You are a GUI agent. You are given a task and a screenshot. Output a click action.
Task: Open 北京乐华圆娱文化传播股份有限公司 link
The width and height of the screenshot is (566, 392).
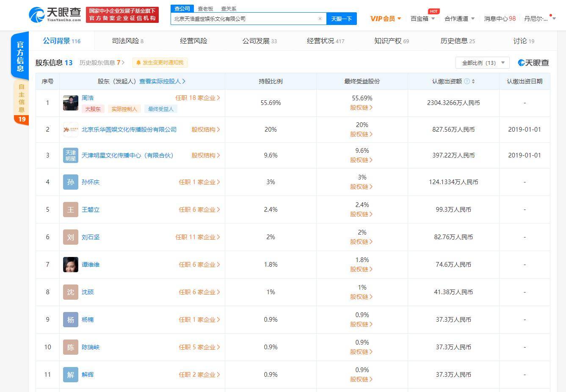tap(129, 130)
